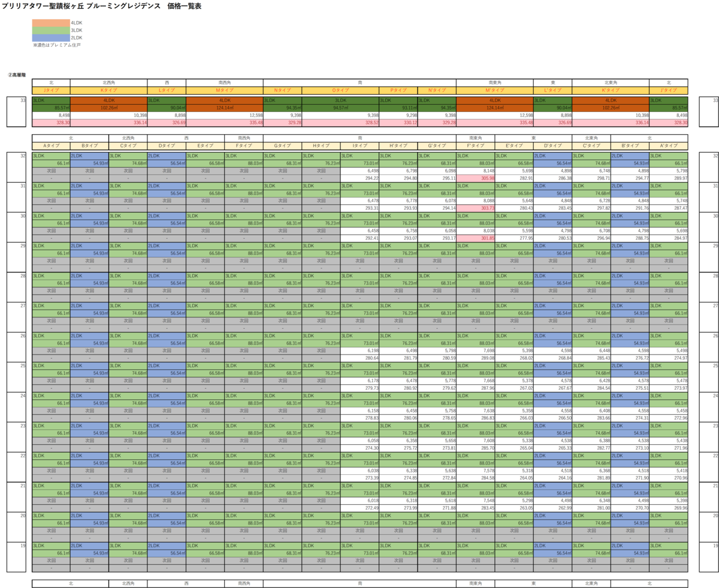Click the "H'タイプ" header cell
The image size is (719, 588).
(398, 146)
